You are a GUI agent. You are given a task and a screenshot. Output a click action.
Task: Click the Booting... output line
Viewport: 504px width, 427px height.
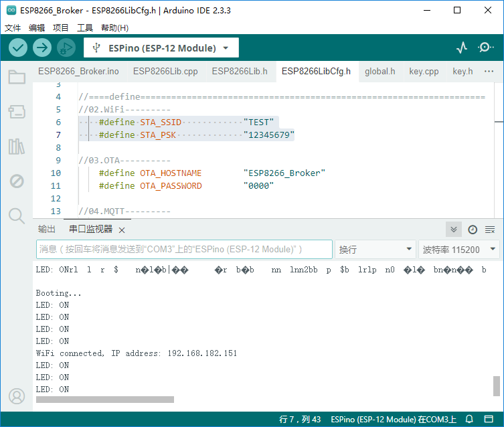(58, 293)
